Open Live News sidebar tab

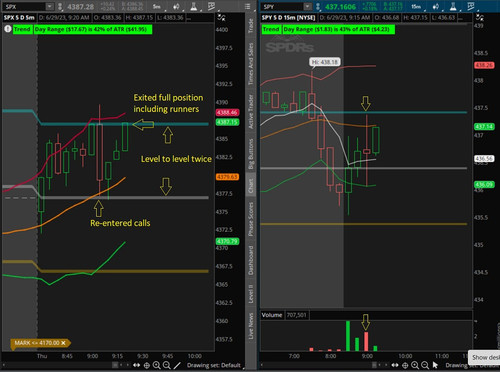(250, 326)
